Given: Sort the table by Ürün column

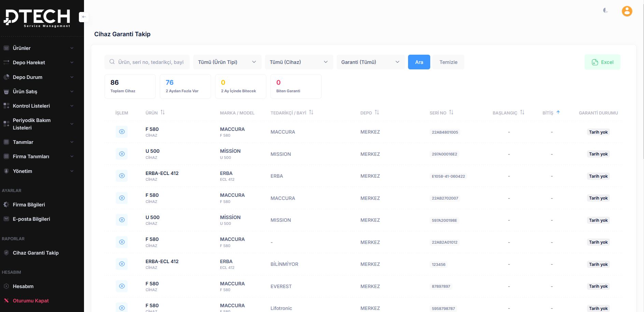Looking at the screenshot, I should click(163, 112).
